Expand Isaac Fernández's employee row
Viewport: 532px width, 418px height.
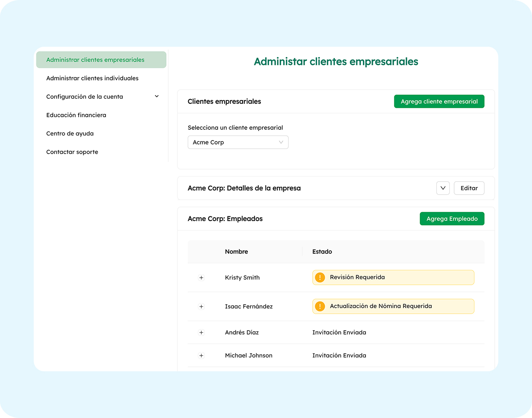click(201, 306)
